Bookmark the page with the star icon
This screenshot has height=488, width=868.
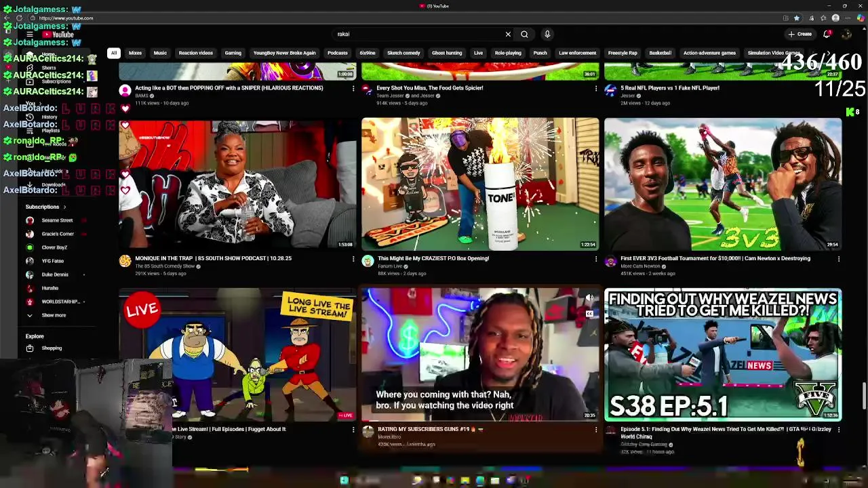point(797,18)
